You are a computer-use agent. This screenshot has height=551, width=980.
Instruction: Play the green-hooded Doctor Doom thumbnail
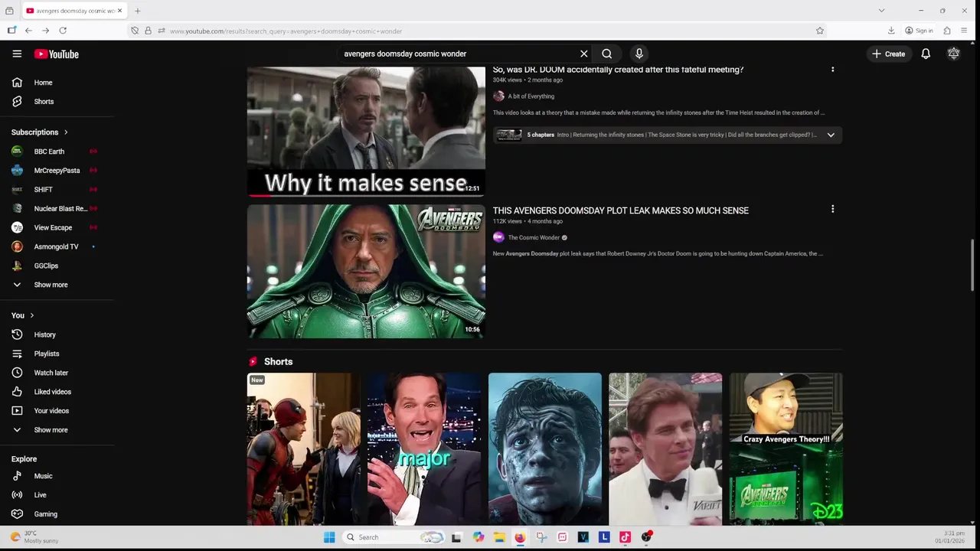(x=366, y=271)
